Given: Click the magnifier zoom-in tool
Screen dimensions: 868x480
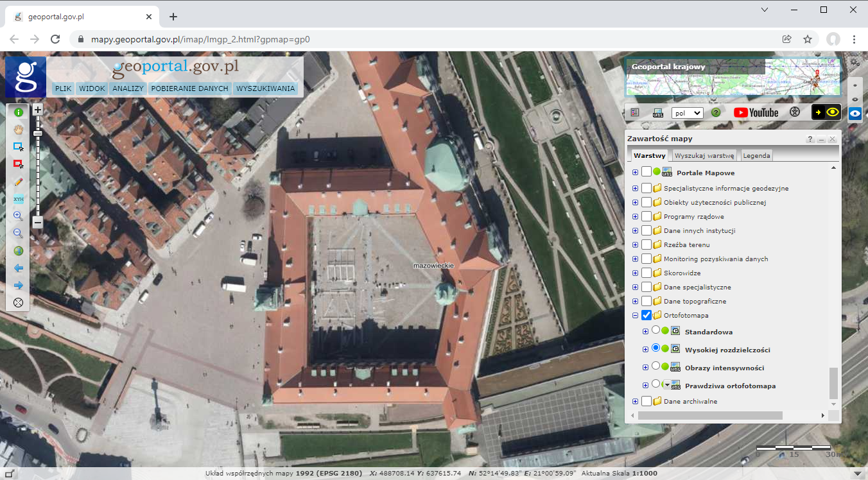Looking at the screenshot, I should tap(18, 216).
